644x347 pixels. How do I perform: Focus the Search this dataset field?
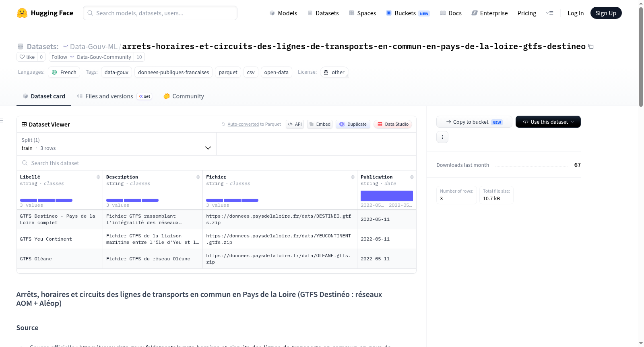point(217,163)
